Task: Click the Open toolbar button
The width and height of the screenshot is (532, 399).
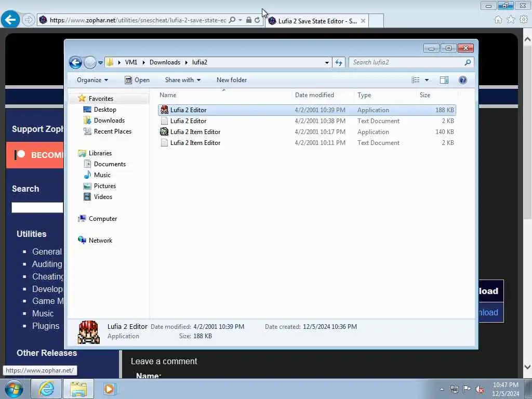Action: pos(137,80)
